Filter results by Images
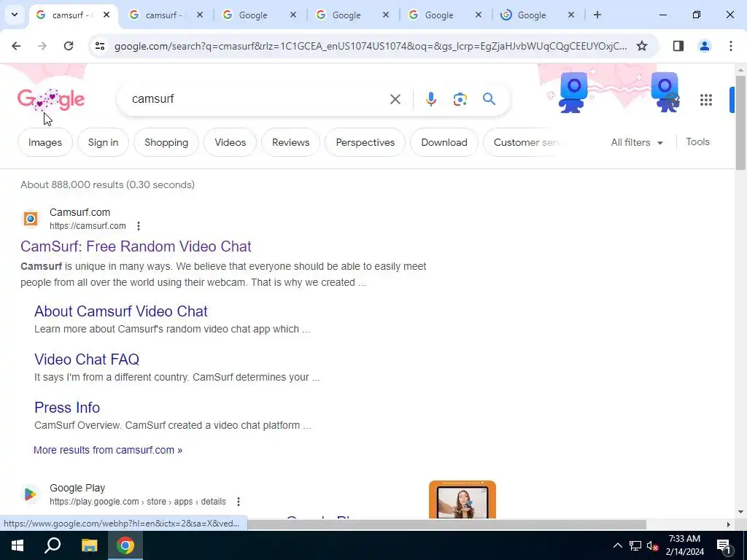This screenshot has width=747, height=560. 44,142
